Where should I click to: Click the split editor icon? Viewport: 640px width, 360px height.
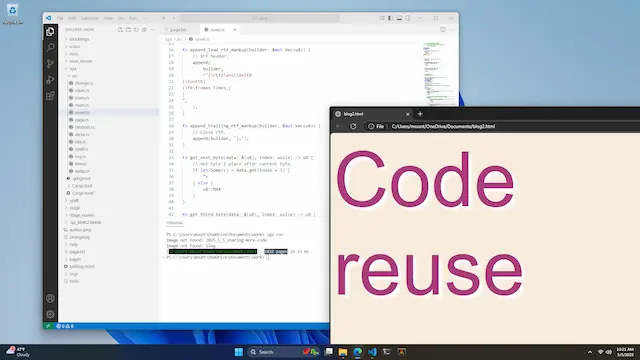point(443,29)
